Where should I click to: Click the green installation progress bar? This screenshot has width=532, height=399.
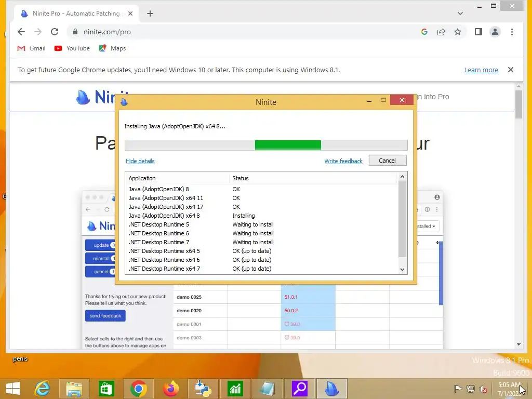click(288, 145)
